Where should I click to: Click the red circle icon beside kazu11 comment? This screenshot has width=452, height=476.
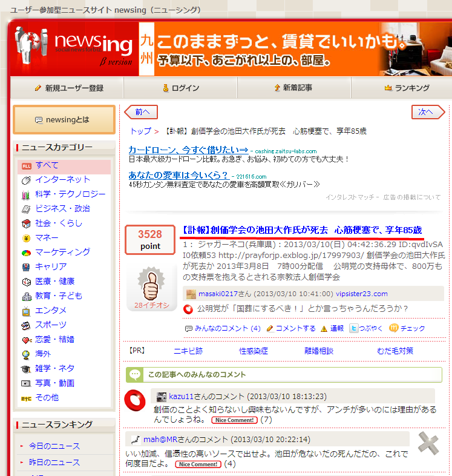click(135, 400)
